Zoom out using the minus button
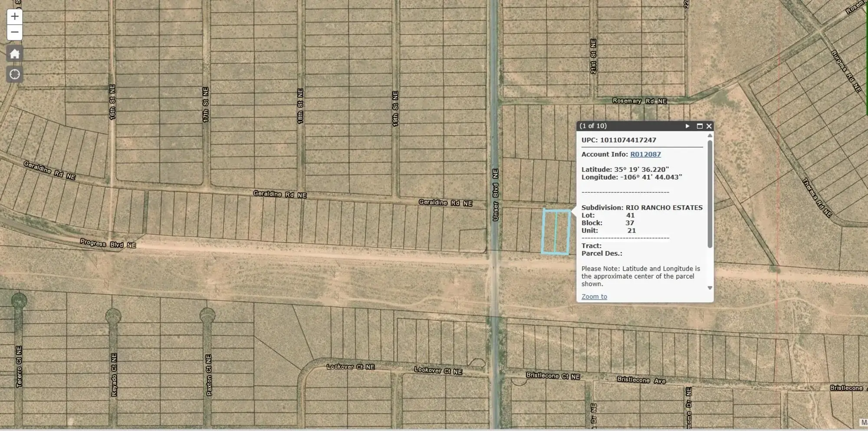The width and height of the screenshot is (868, 431). 14,32
